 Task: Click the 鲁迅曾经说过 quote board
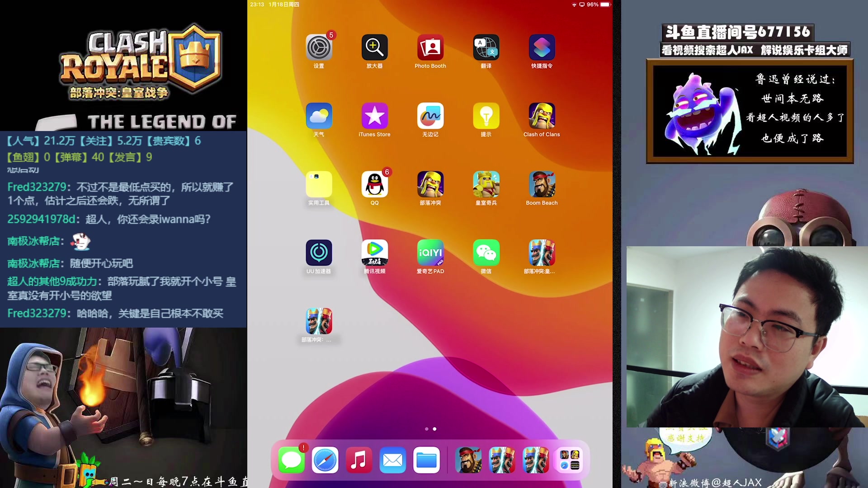[750, 111]
